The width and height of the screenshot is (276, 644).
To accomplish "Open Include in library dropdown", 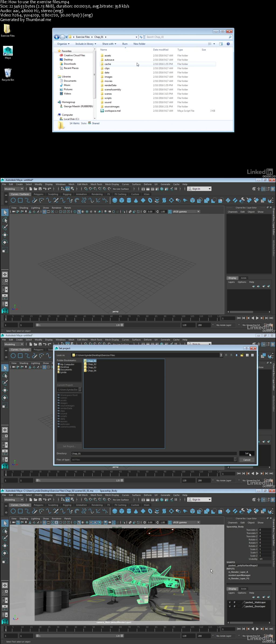I will (86, 44).
